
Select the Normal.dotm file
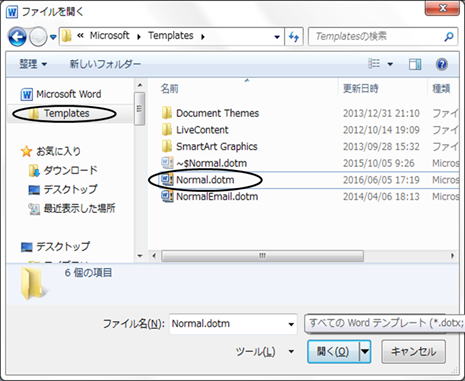click(x=205, y=180)
